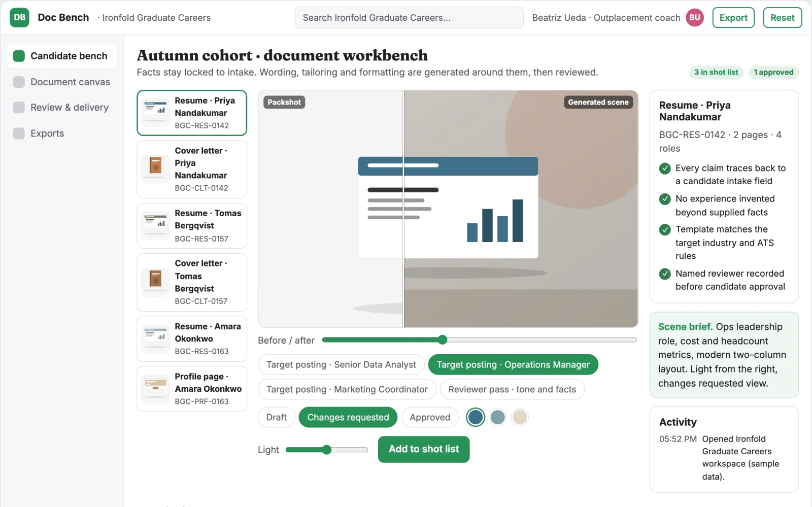Select Resume Amara Okonkwo thumbnail
812x507 pixels.
click(x=155, y=339)
